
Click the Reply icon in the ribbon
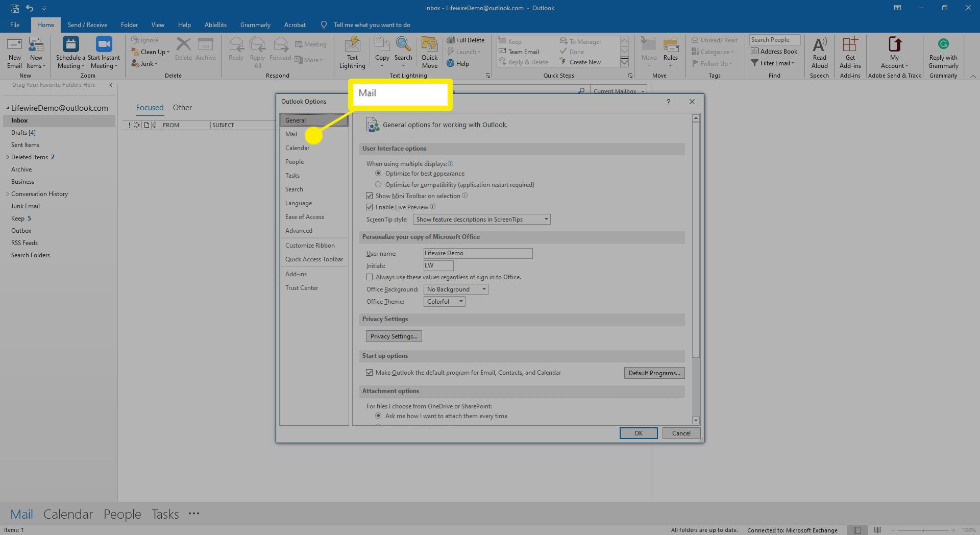click(236, 45)
